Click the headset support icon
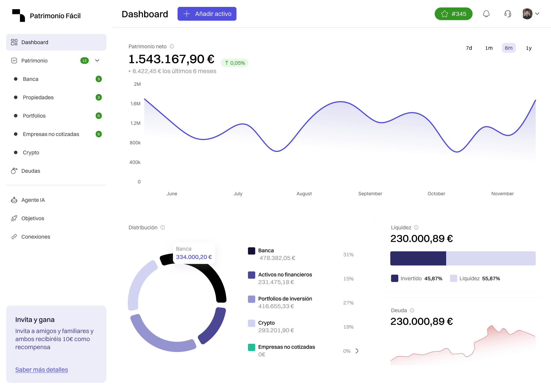 (x=507, y=14)
